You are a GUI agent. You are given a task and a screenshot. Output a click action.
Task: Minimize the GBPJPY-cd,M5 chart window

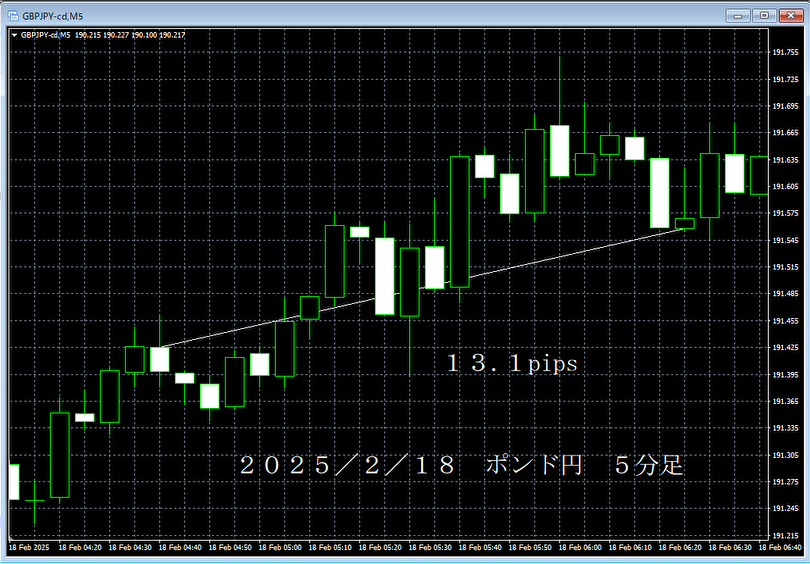click(x=739, y=15)
